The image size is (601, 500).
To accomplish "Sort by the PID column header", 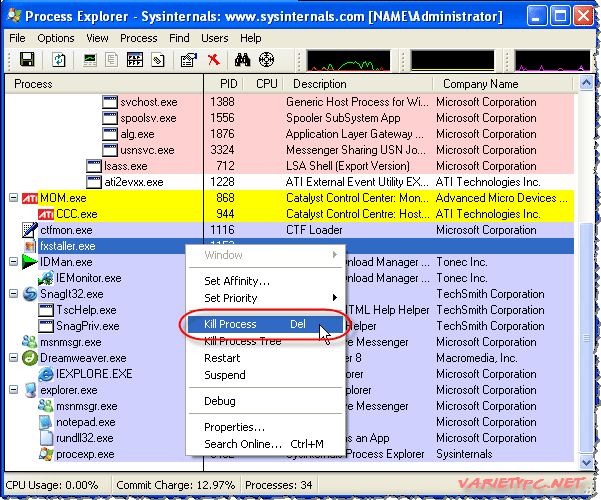I will [224, 84].
